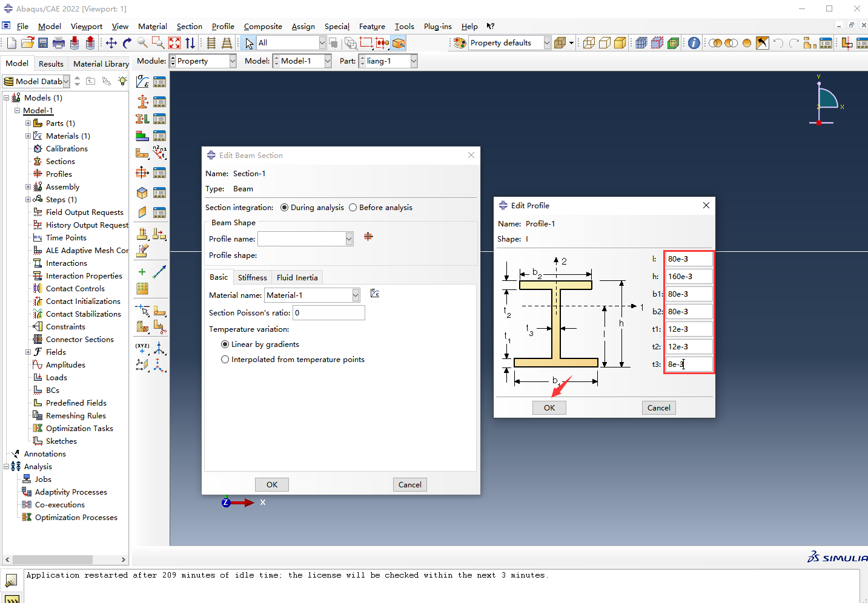Click Cancel in Edit Beam Section dialog
This screenshot has height=603, width=868.
[x=410, y=485]
